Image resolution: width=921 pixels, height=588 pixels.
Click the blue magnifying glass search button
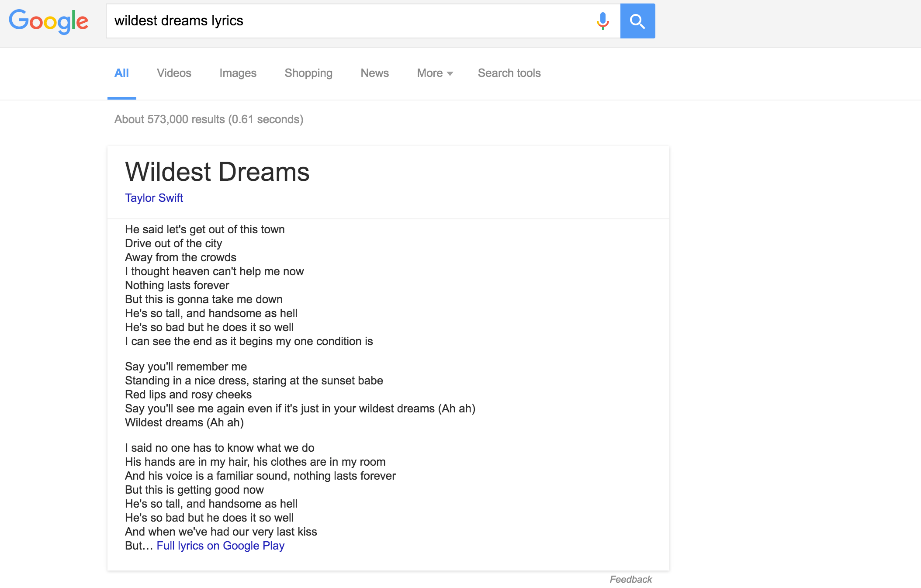coord(637,21)
